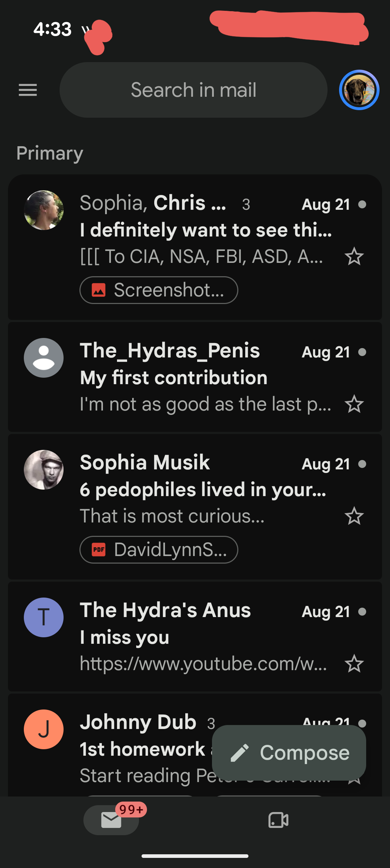Star the Sophia, Chris thread email
This screenshot has height=868, width=390.
(x=354, y=256)
